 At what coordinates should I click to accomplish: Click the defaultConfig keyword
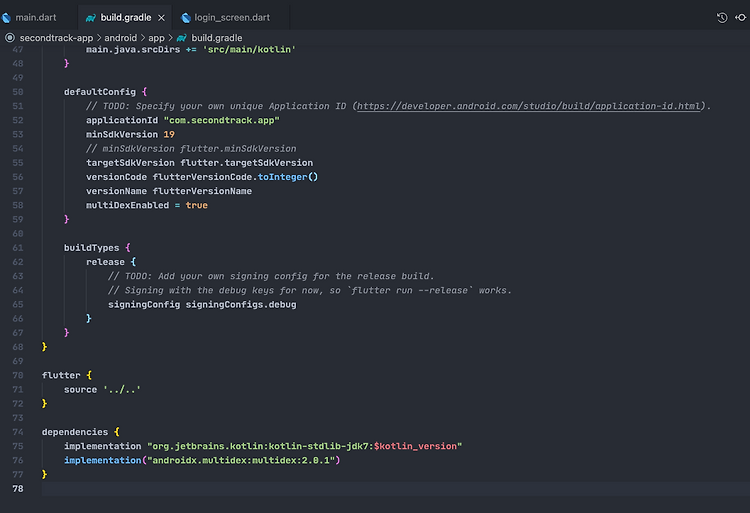(x=100, y=92)
